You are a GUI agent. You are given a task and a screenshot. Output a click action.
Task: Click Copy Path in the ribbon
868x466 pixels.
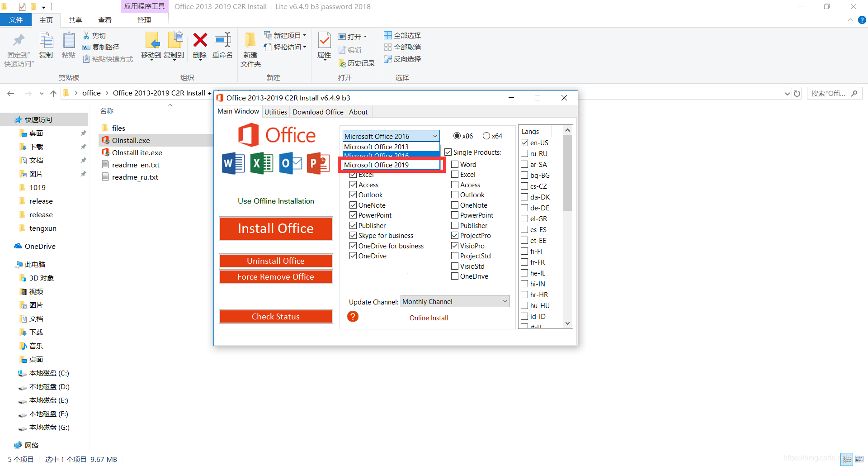(x=101, y=47)
